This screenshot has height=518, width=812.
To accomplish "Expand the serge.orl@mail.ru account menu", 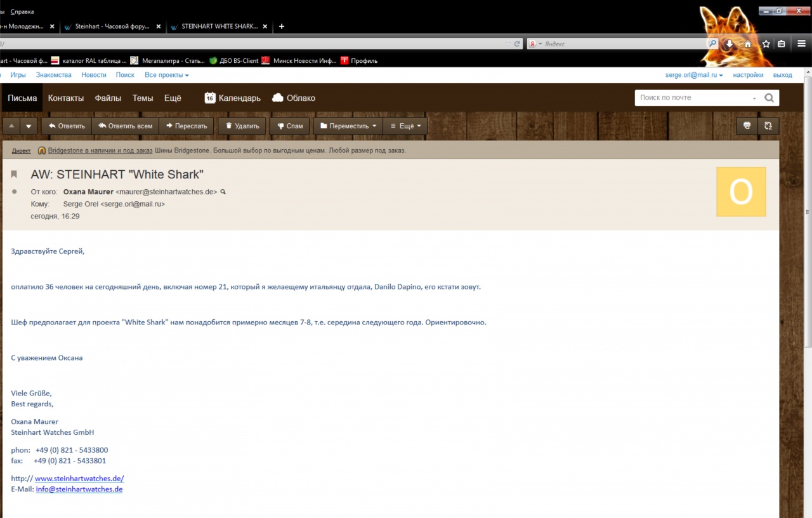I will pyautogui.click(x=694, y=75).
